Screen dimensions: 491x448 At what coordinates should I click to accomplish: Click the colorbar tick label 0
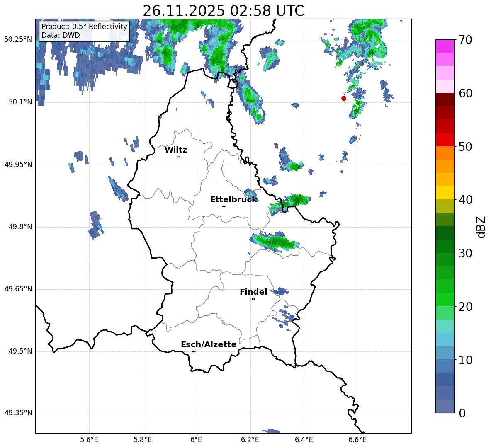point(462,413)
